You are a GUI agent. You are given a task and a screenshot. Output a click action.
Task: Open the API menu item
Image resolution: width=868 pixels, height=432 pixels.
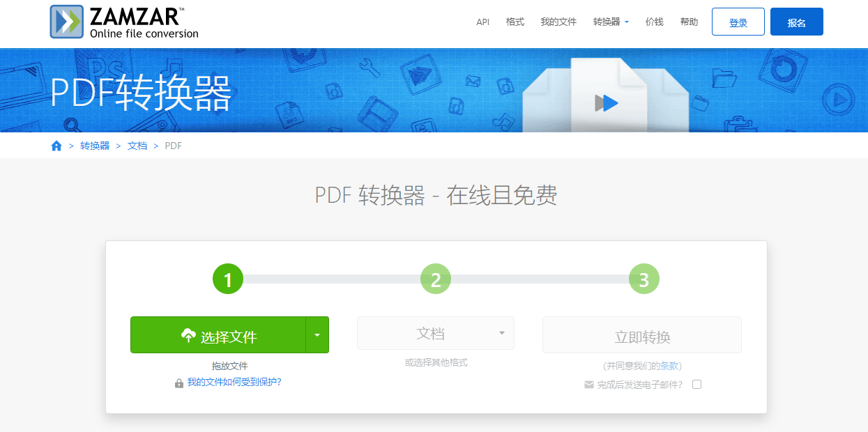point(483,22)
